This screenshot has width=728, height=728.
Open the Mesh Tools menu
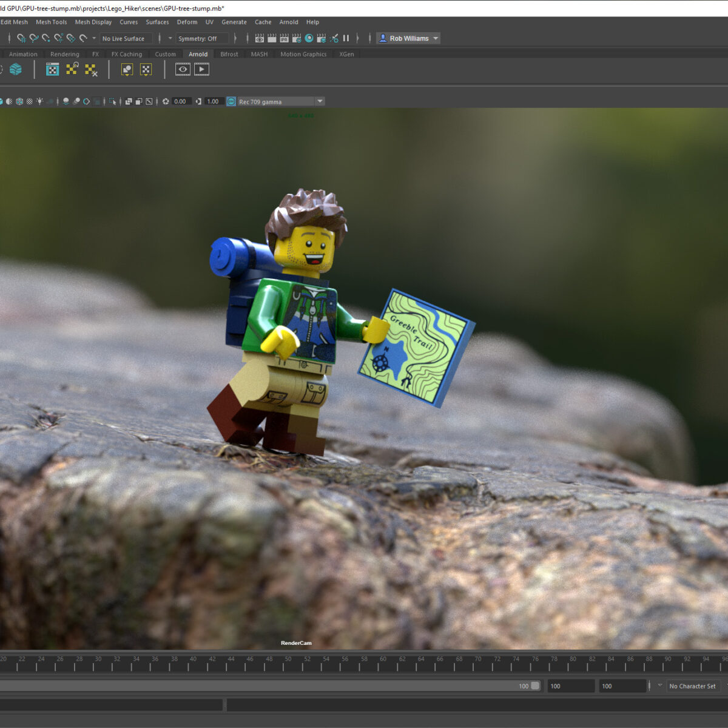[51, 22]
